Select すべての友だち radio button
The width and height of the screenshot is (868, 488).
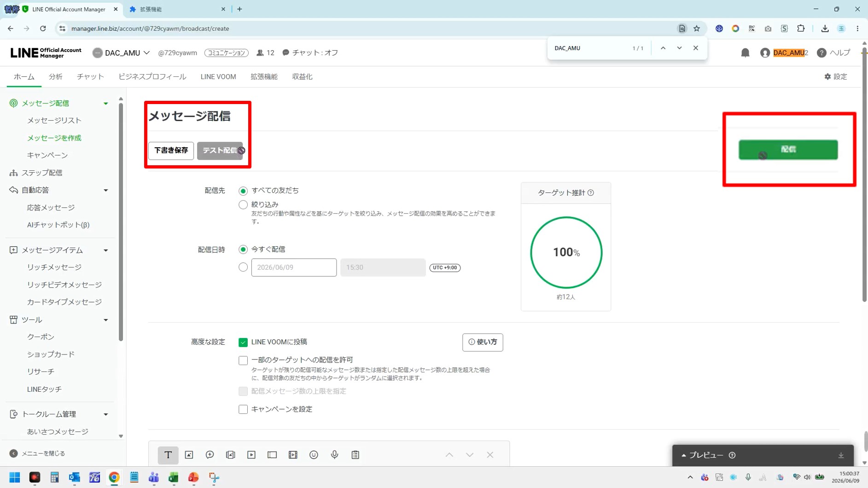coord(243,191)
